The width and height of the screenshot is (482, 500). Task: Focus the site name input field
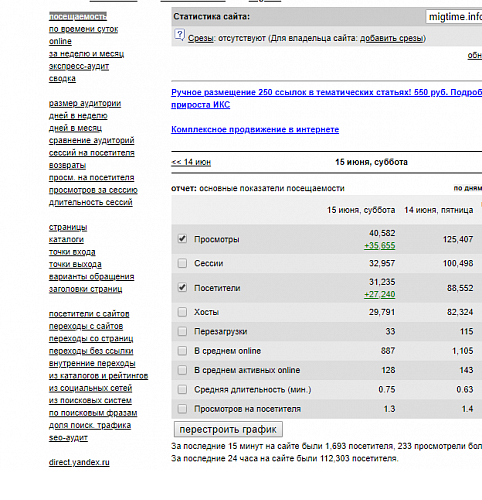[454, 16]
